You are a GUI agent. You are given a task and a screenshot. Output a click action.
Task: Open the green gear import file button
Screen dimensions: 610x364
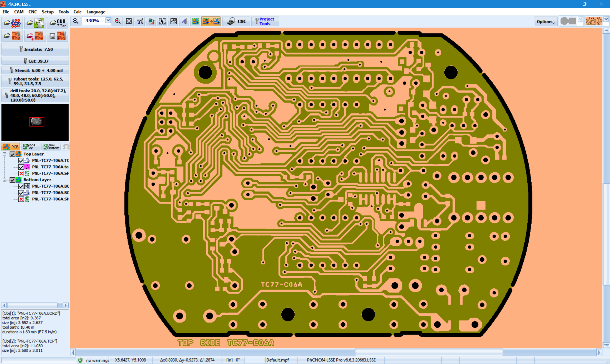coord(35,23)
